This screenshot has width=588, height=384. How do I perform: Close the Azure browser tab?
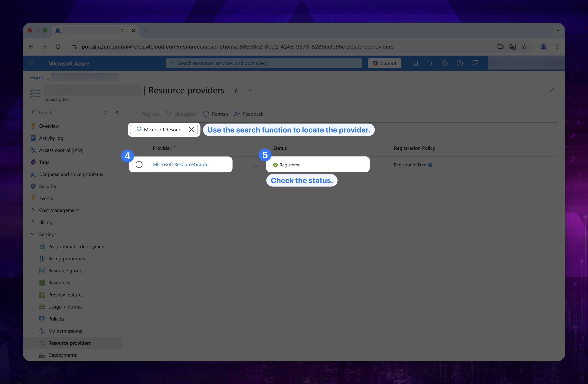133,30
